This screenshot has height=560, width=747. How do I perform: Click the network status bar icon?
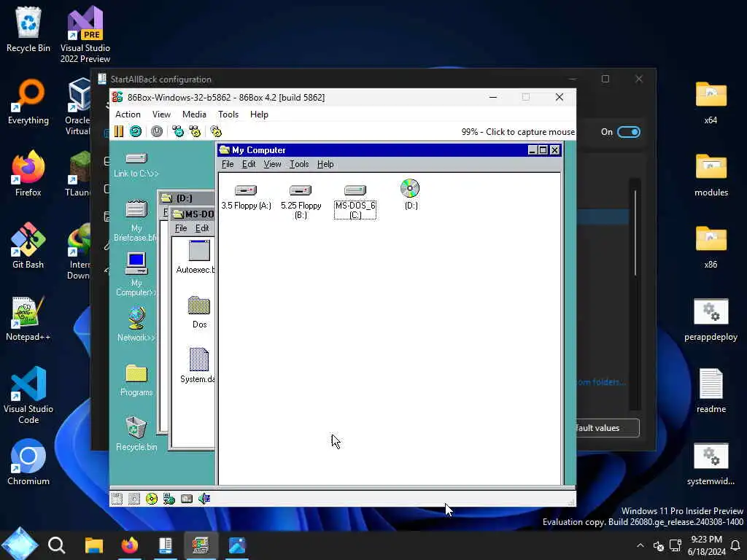click(x=169, y=499)
